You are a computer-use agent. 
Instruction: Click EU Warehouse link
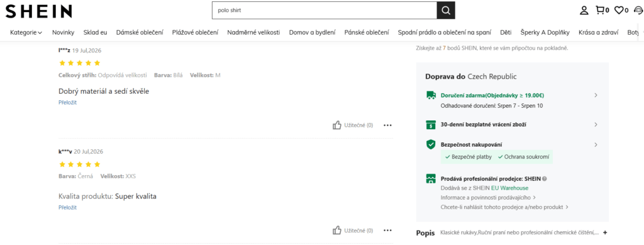pos(510,188)
